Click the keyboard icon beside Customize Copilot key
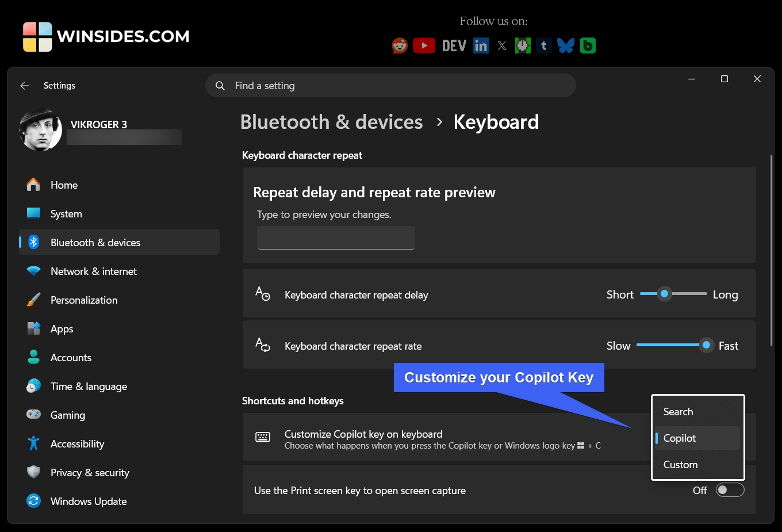782x532 pixels. coord(262,437)
